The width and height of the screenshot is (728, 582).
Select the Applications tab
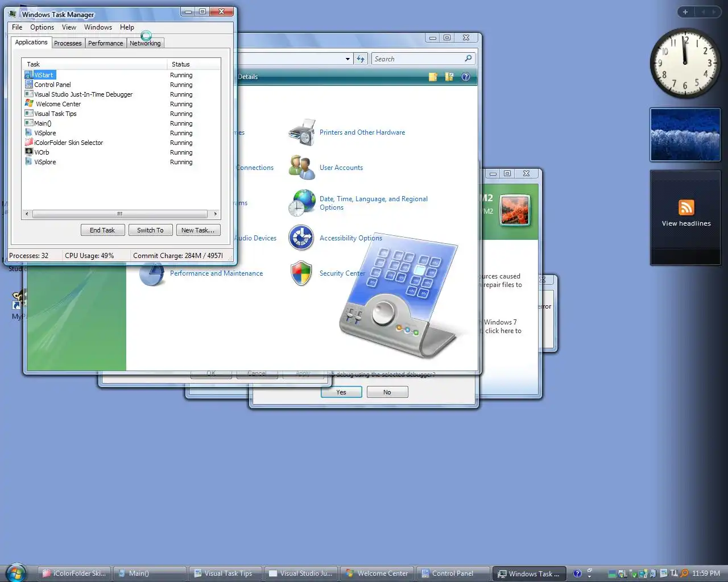31,42
